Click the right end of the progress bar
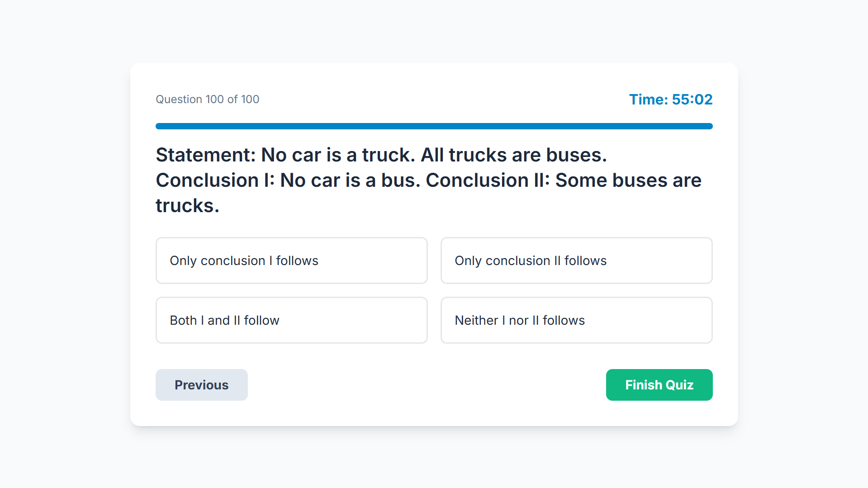 [709, 126]
